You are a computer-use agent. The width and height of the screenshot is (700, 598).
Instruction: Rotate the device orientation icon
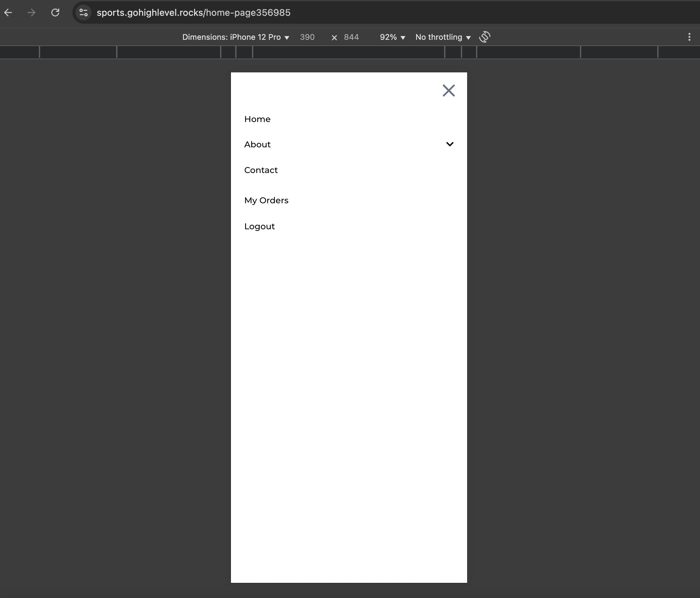click(485, 37)
